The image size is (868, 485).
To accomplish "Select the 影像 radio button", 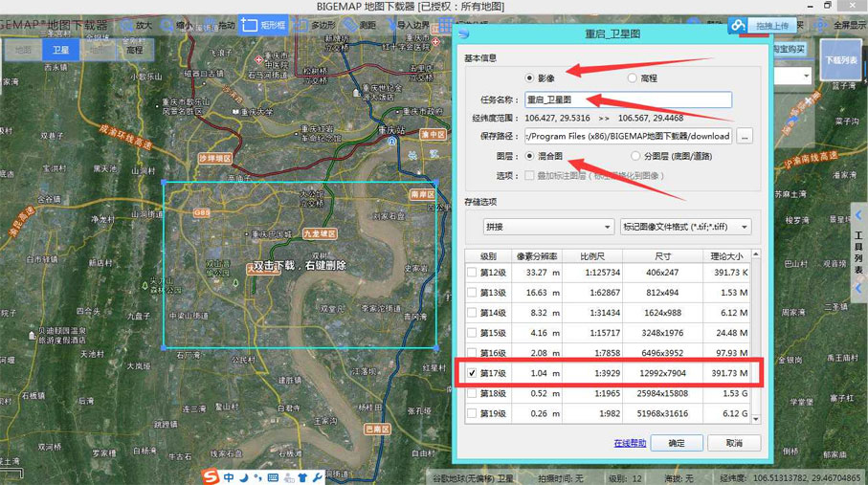I will (x=530, y=78).
